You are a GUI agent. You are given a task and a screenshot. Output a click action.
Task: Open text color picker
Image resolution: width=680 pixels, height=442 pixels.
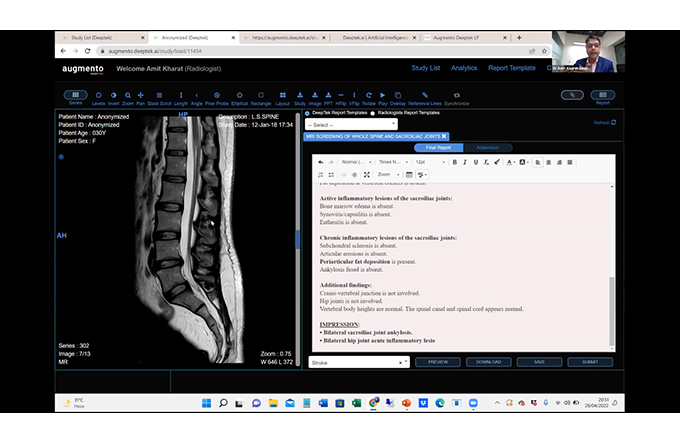click(511, 162)
